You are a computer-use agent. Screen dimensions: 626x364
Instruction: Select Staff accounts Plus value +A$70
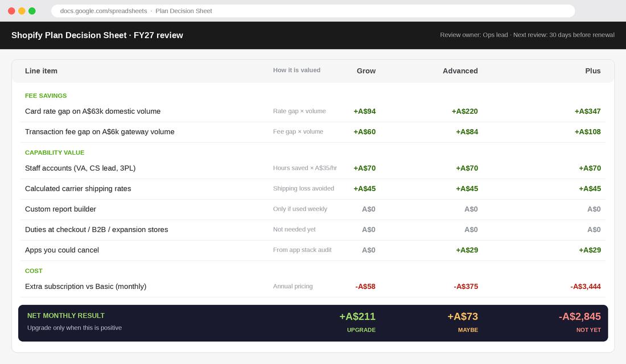[x=590, y=168]
